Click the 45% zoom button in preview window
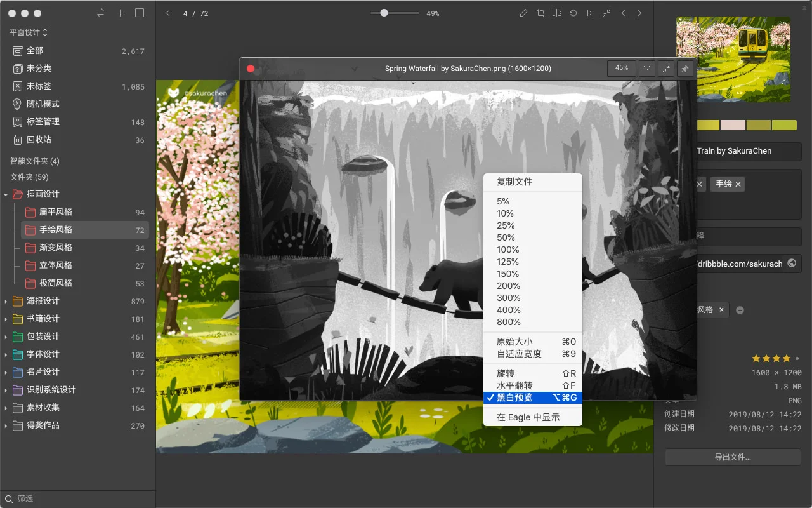Image resolution: width=812 pixels, height=508 pixels. pyautogui.click(x=621, y=69)
